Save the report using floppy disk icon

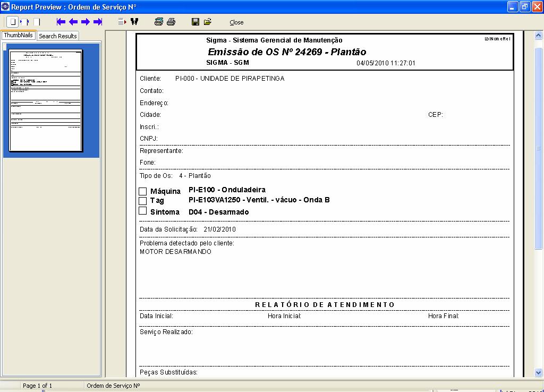[195, 22]
